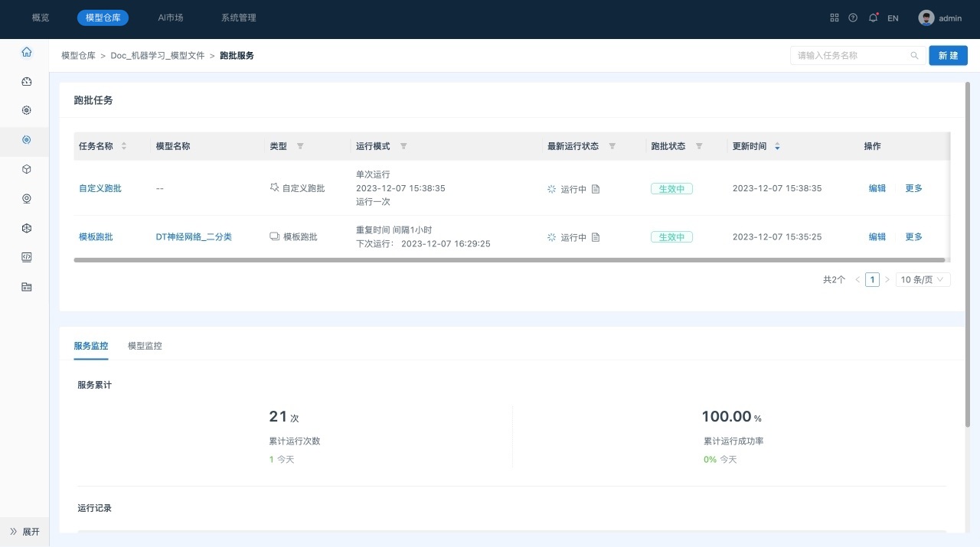This screenshot has width=980, height=547.
Task: Open the DT神经网络_二分类 model link
Action: (194, 237)
